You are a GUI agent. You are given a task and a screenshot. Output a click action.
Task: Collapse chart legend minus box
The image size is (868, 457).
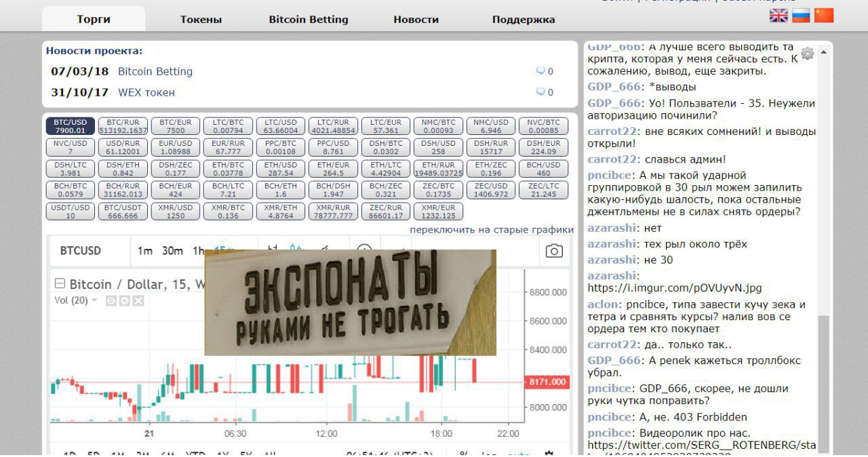coord(60,284)
